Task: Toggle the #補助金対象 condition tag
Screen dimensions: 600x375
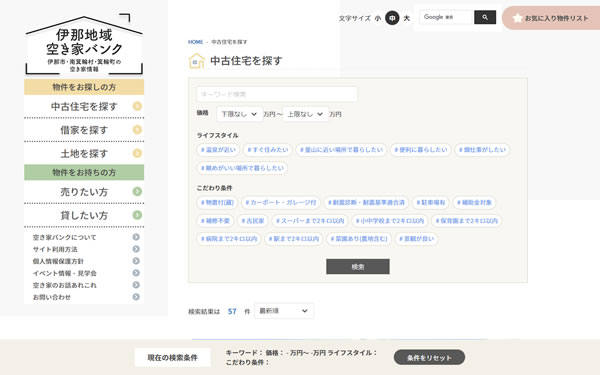Action: point(474,202)
